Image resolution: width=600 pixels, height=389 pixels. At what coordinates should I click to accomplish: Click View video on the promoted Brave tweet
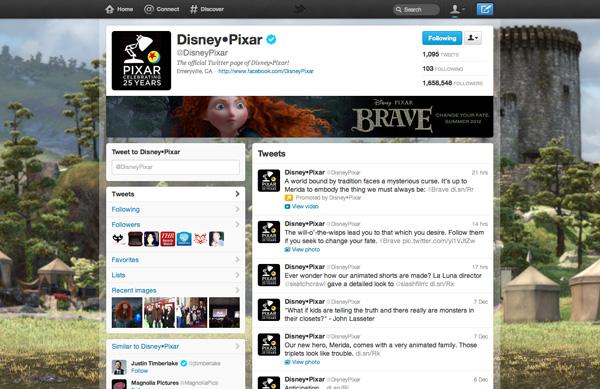point(302,207)
